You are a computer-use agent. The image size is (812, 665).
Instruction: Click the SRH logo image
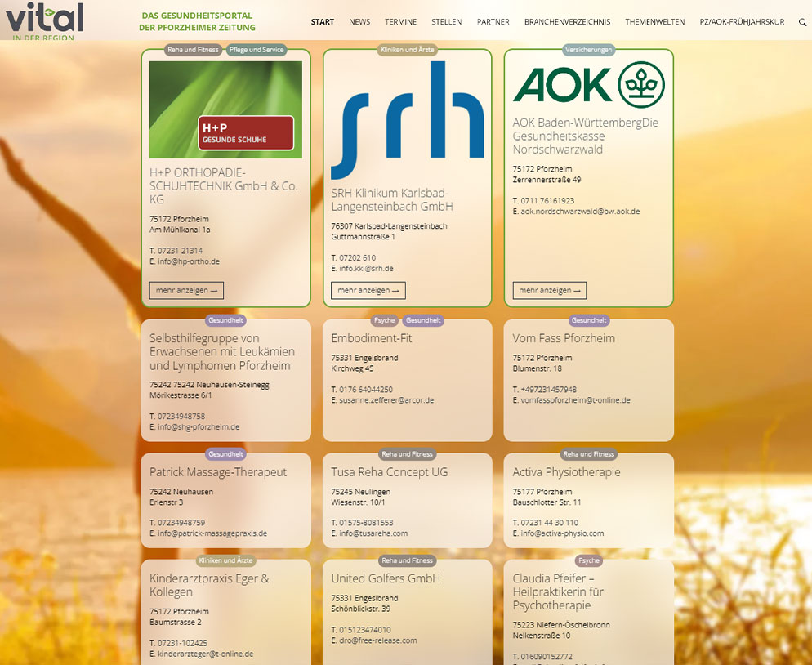[x=408, y=120]
